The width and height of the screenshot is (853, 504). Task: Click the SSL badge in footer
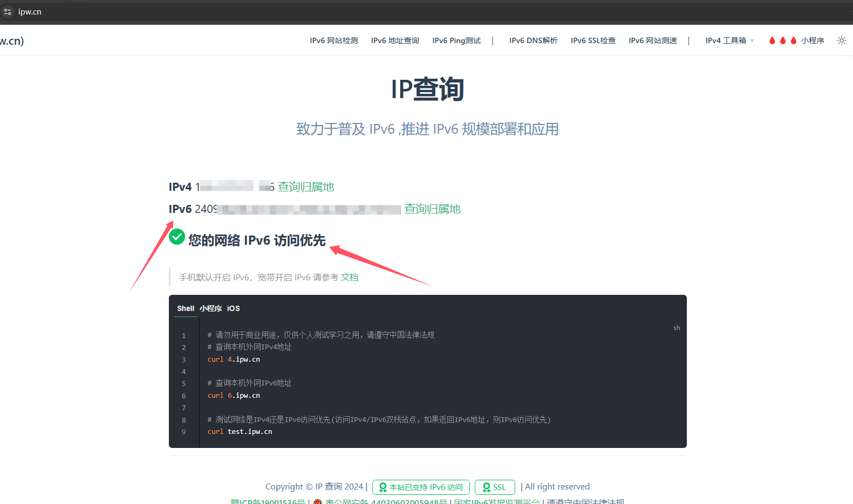[495, 487]
